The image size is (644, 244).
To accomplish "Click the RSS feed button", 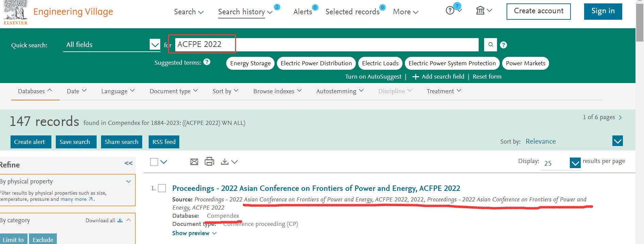I will (164, 142).
